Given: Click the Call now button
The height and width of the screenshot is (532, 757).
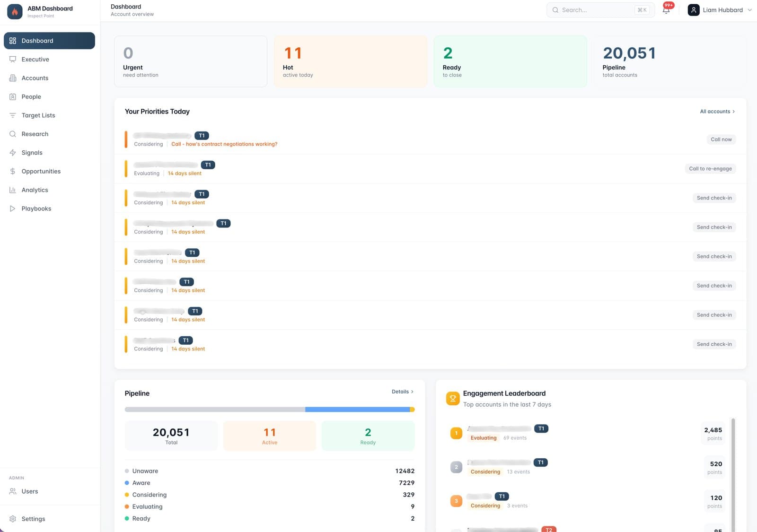Looking at the screenshot, I should [721, 140].
